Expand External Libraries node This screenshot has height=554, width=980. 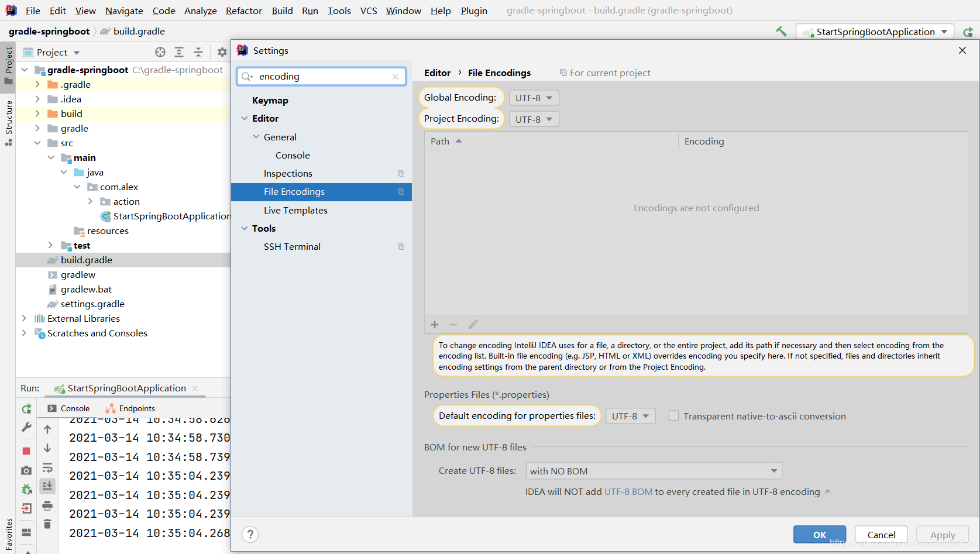click(24, 319)
